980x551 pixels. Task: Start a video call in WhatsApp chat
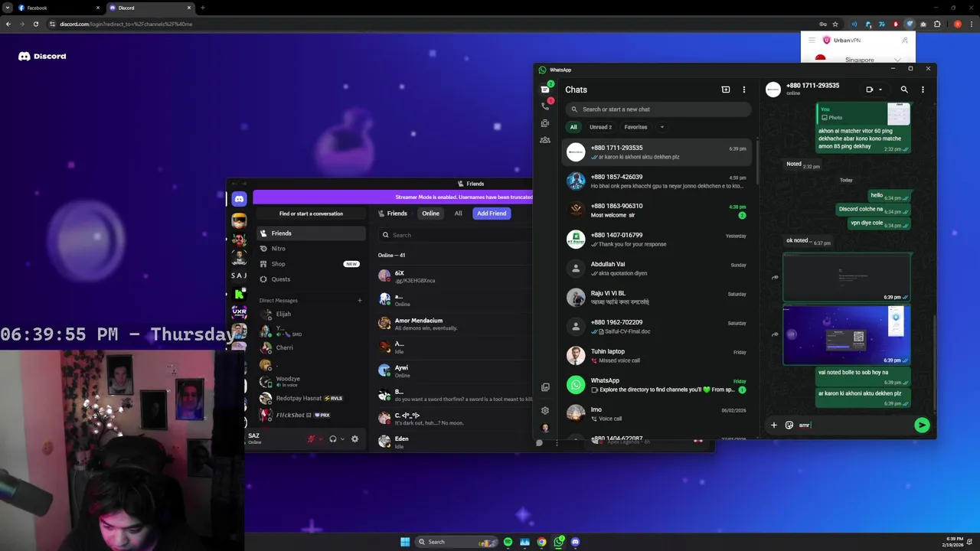(x=870, y=90)
